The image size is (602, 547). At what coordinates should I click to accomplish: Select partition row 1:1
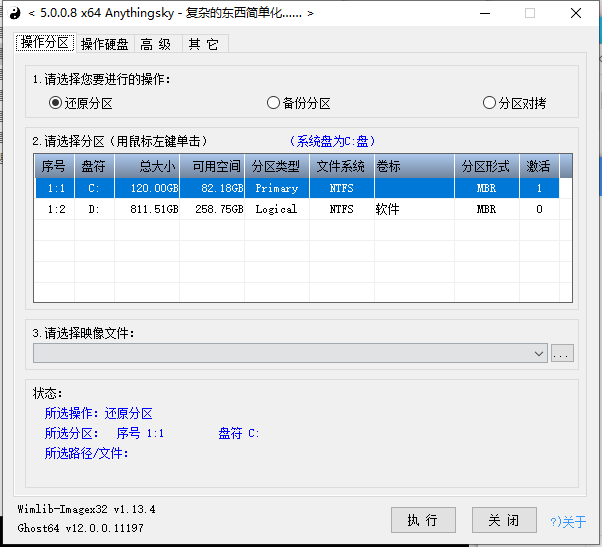tap(297, 188)
